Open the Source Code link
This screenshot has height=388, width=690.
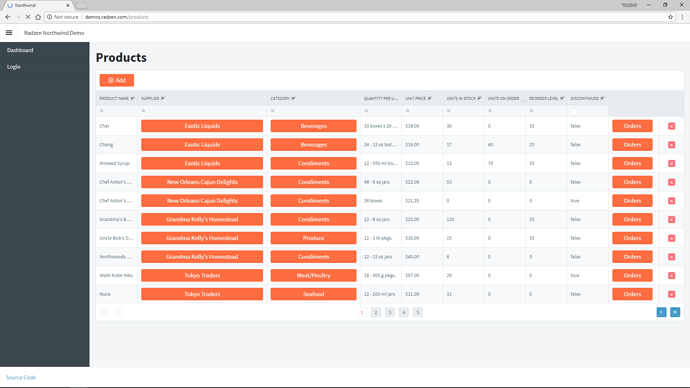21,377
